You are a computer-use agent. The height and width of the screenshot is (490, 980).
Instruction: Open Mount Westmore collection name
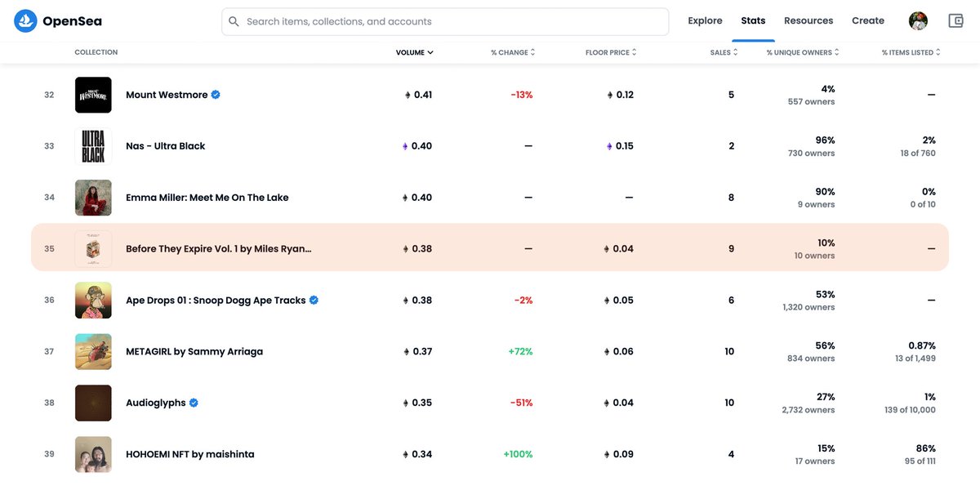pos(167,95)
